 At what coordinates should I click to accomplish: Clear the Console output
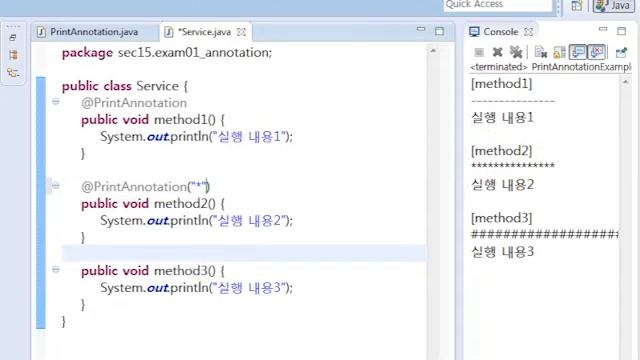click(x=540, y=52)
